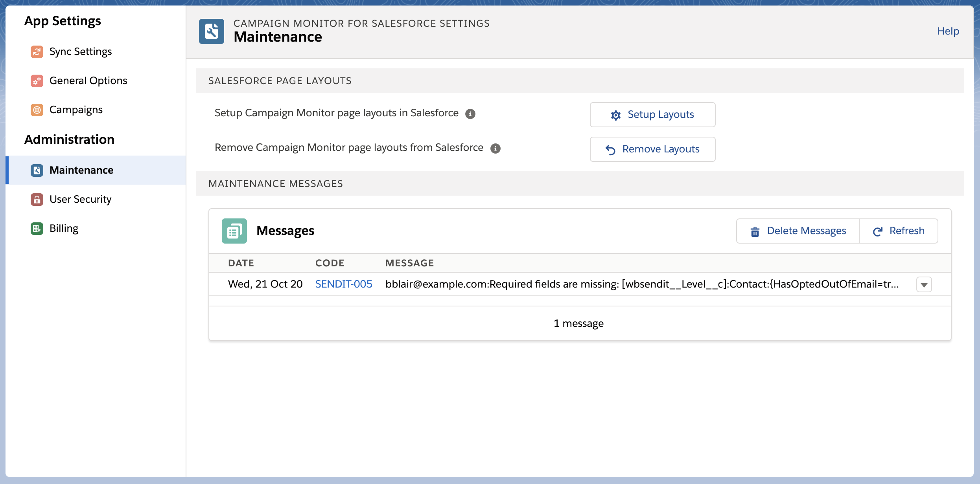
Task: Open the User Security page
Action: tap(80, 199)
